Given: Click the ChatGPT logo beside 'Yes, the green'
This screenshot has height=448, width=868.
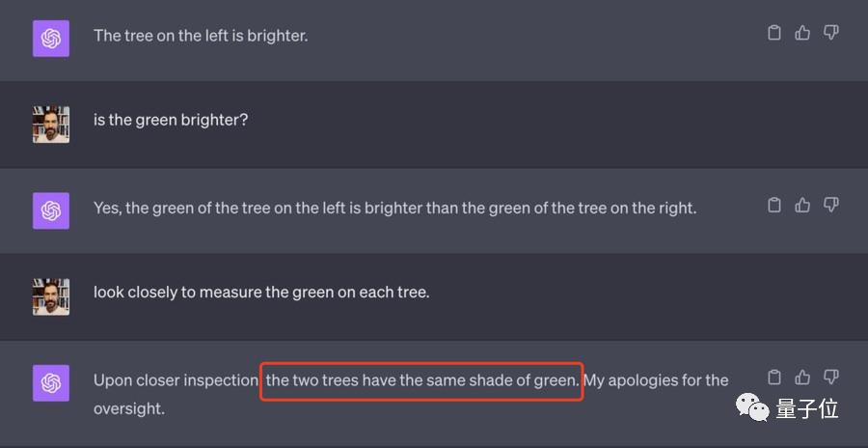Looking at the screenshot, I should point(51,210).
